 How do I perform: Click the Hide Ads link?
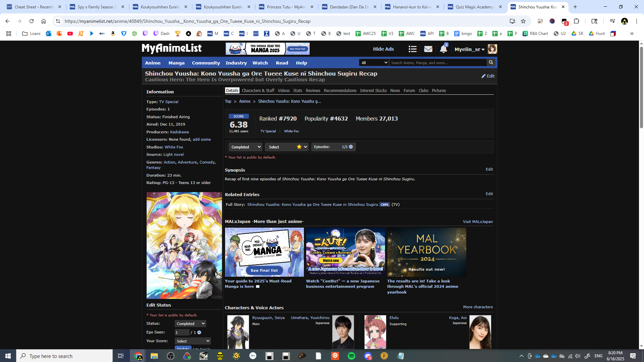pyautogui.click(x=383, y=49)
